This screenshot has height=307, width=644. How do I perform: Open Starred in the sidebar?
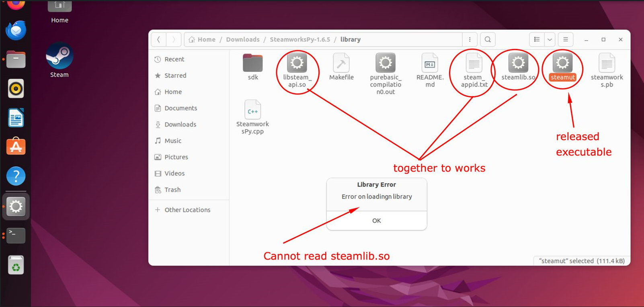[189, 76]
